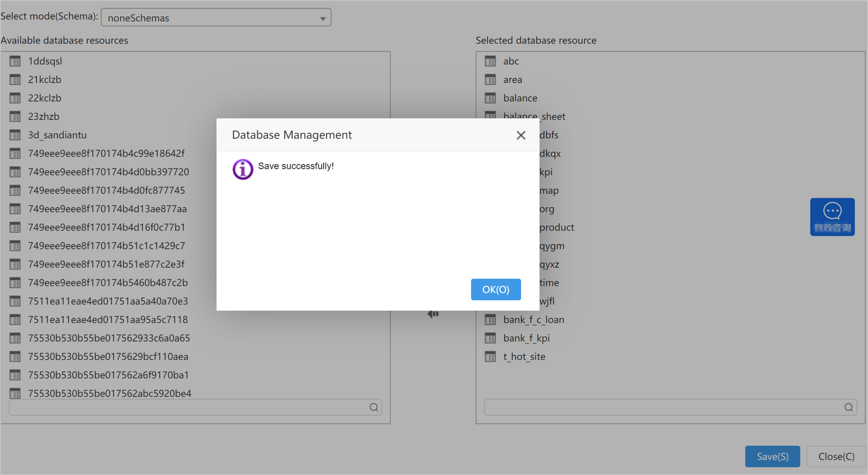Click the search icon under selected resources
This screenshot has height=475, width=868.
coord(849,407)
